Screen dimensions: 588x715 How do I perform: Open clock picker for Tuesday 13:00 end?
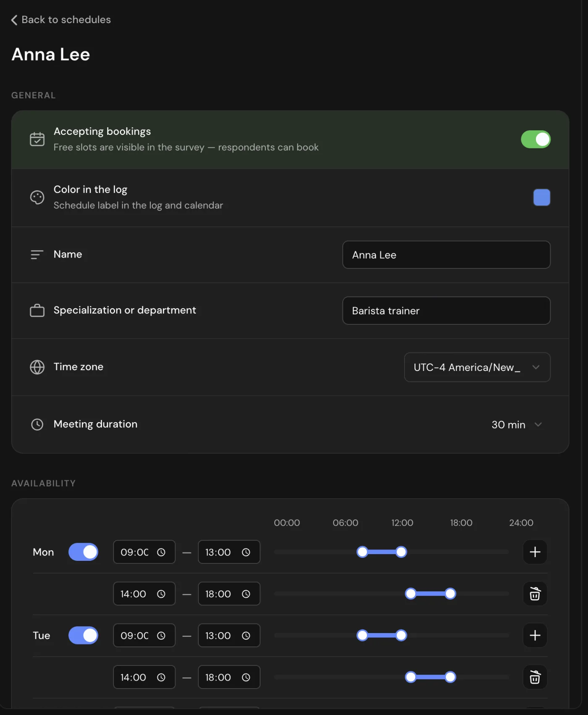pos(246,636)
